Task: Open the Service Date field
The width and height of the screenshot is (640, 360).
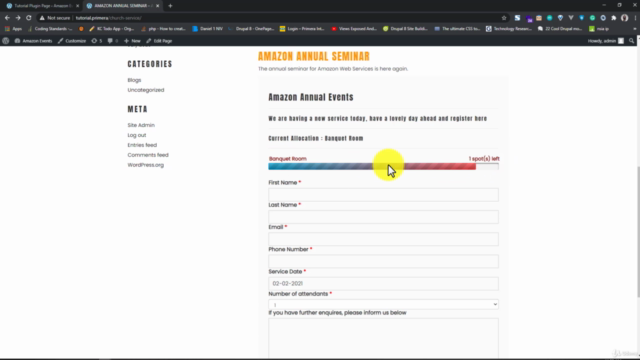Action: click(383, 284)
